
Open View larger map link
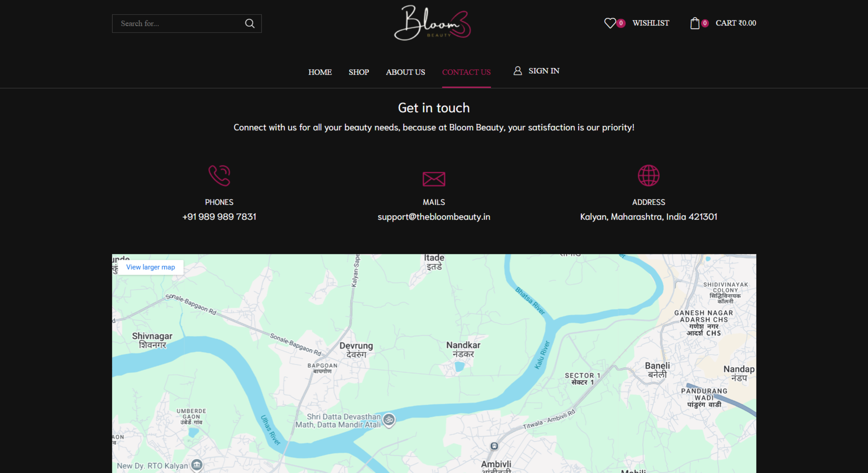(151, 267)
